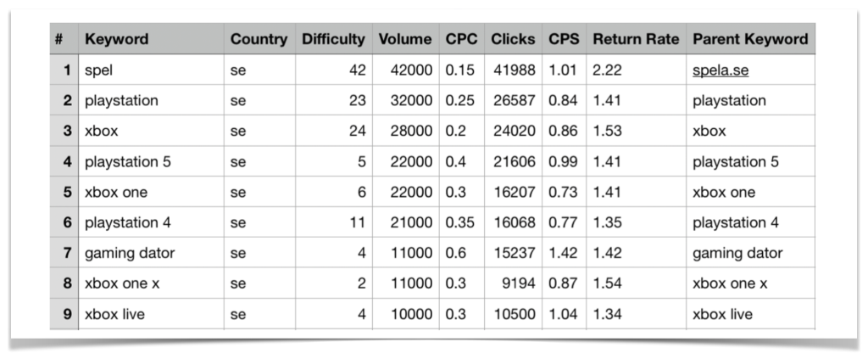Select the Difficulty column header
Screen dimensions: 868x359
pyautogui.click(x=333, y=39)
